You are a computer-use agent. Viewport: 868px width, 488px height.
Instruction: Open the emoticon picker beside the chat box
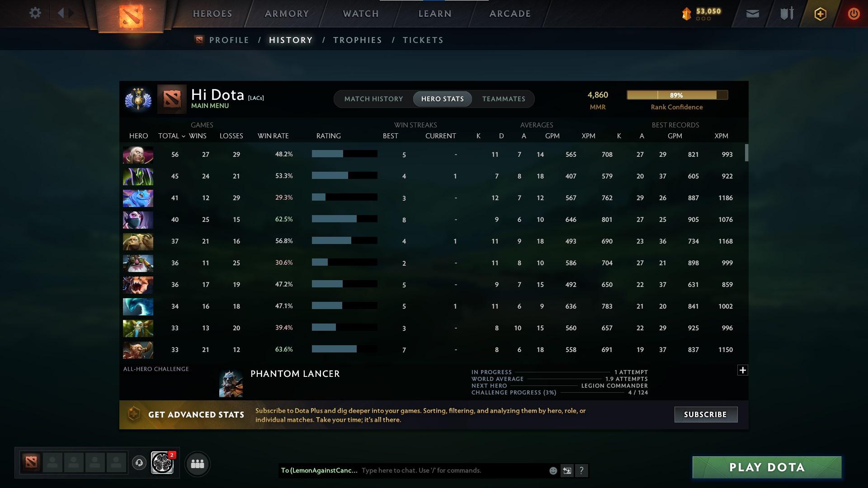[x=552, y=470]
